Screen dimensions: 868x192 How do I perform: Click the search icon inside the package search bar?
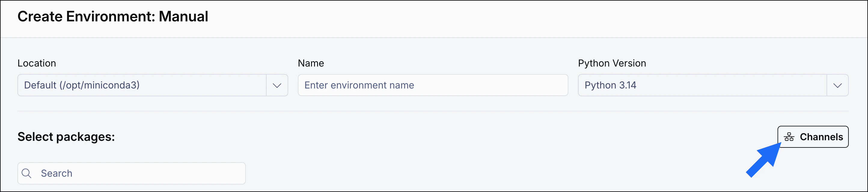point(27,173)
